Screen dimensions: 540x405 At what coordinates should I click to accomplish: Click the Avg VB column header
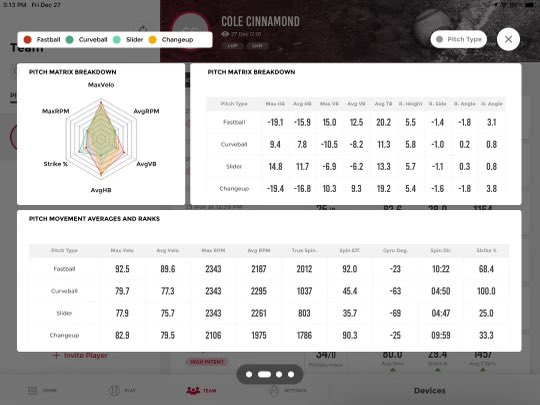(x=356, y=104)
